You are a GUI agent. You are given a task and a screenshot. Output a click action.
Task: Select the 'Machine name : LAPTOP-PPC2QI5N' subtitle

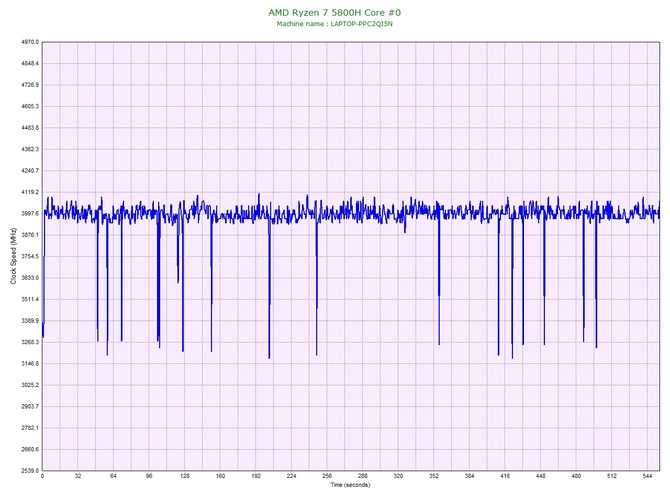pos(334,24)
